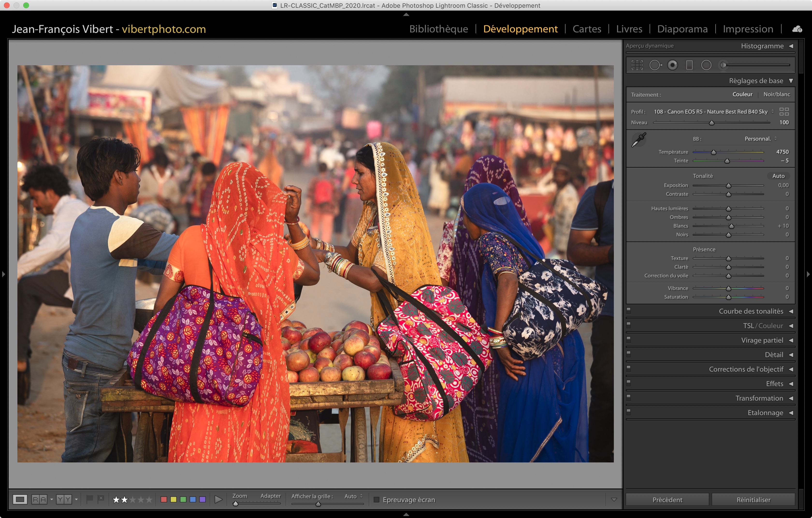812x518 pixels.
Task: Expand the TSL / Couleur panel
Action: pyautogui.click(x=791, y=326)
